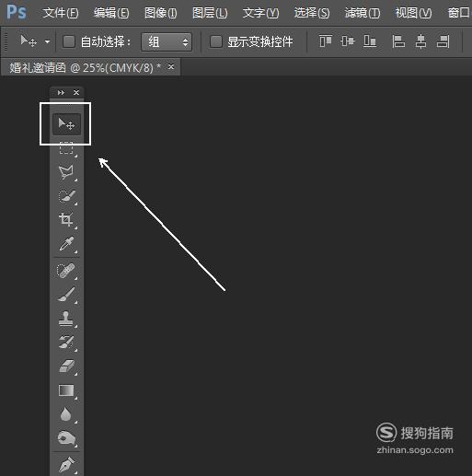Select the Move tool in the toolbox

(x=66, y=124)
